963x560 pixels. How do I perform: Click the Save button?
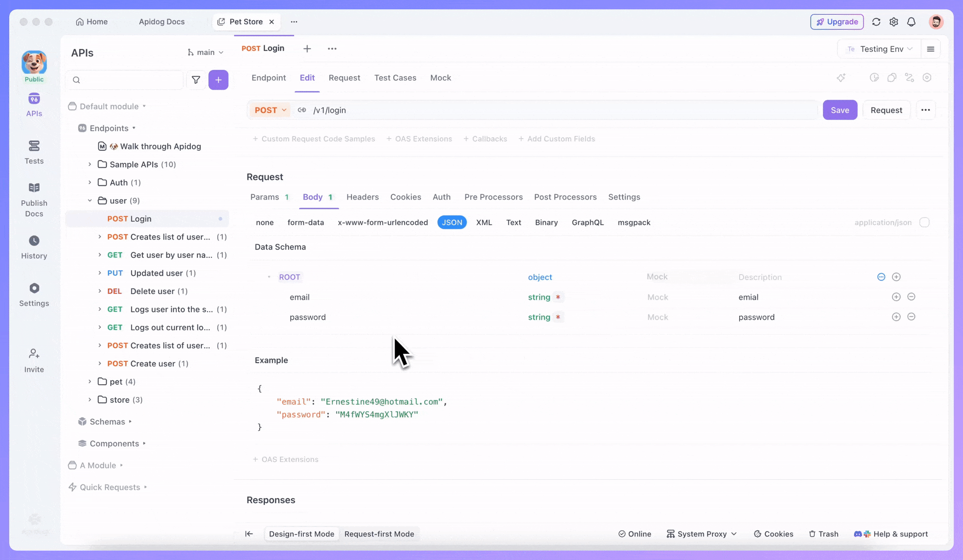tap(840, 110)
